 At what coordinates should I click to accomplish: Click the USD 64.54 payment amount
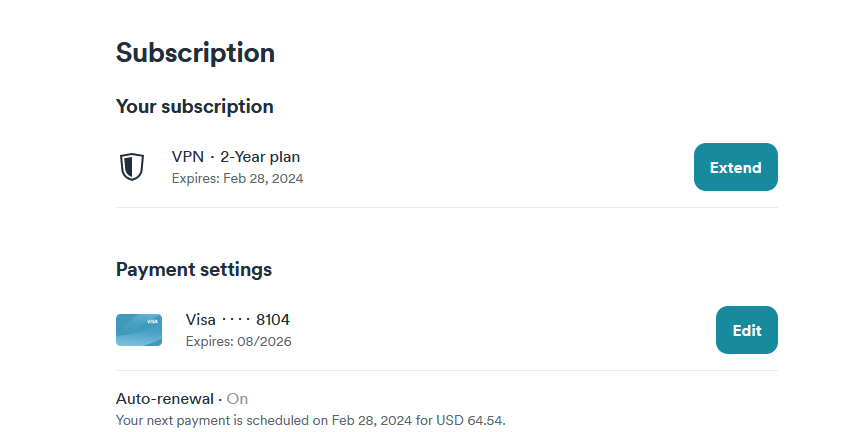click(x=469, y=421)
